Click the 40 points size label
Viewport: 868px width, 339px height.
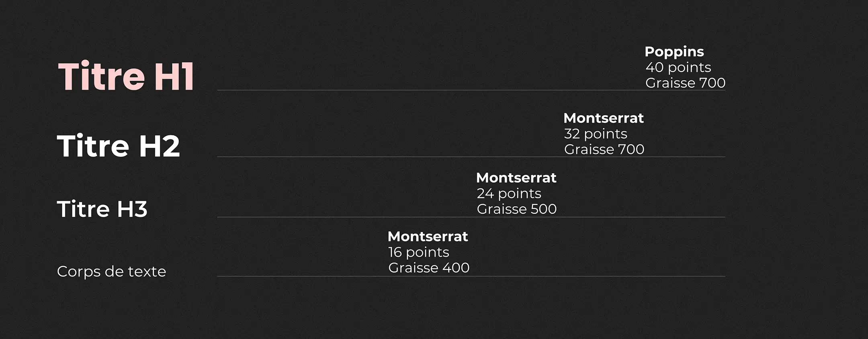678,67
